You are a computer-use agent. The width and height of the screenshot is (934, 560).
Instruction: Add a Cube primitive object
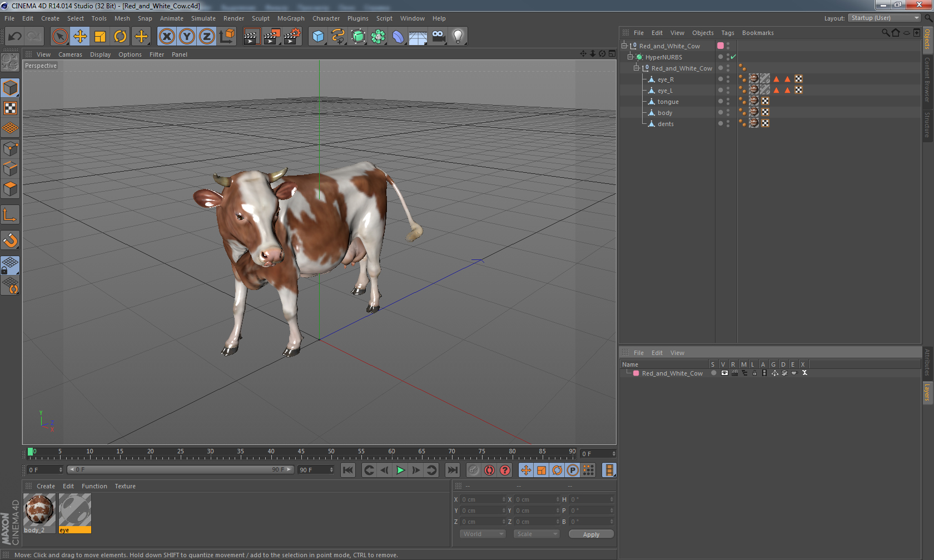(x=318, y=37)
